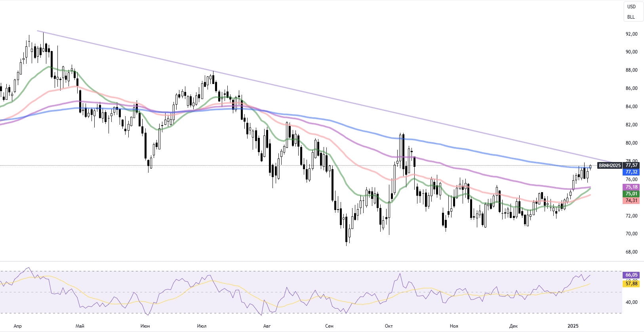This screenshot has height=332, width=644.
Task: Click the 80,00 price scale level
Action: pos(632,143)
